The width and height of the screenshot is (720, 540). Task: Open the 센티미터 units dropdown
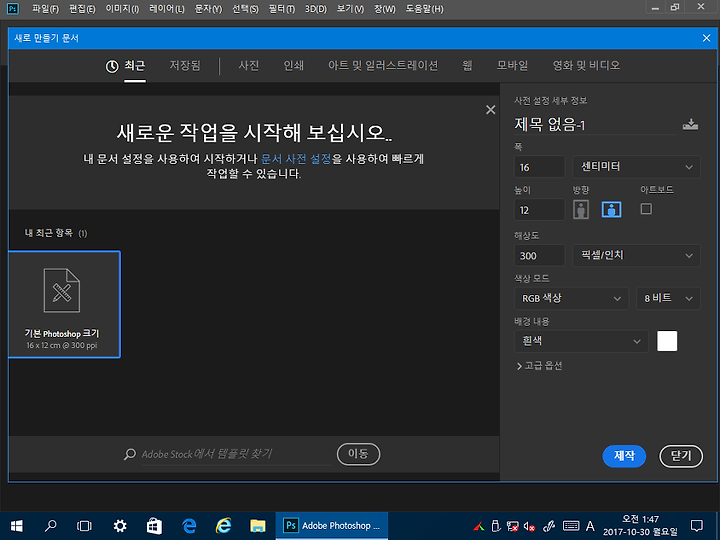pyautogui.click(x=636, y=167)
